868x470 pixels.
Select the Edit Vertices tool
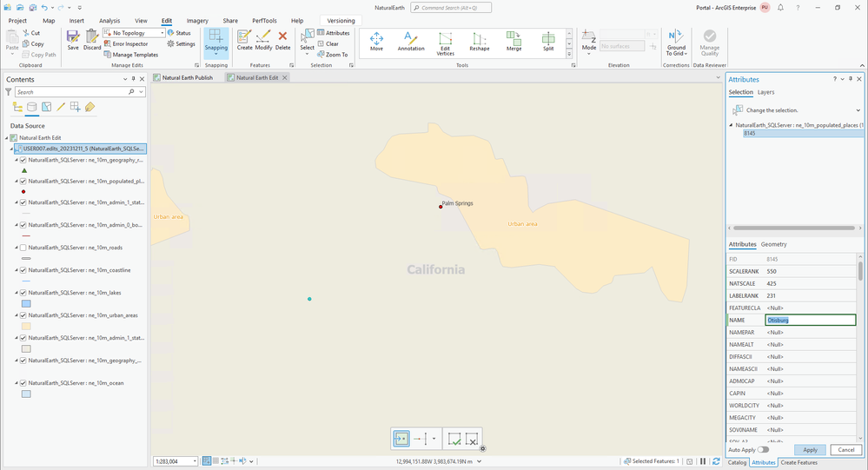[445, 43]
